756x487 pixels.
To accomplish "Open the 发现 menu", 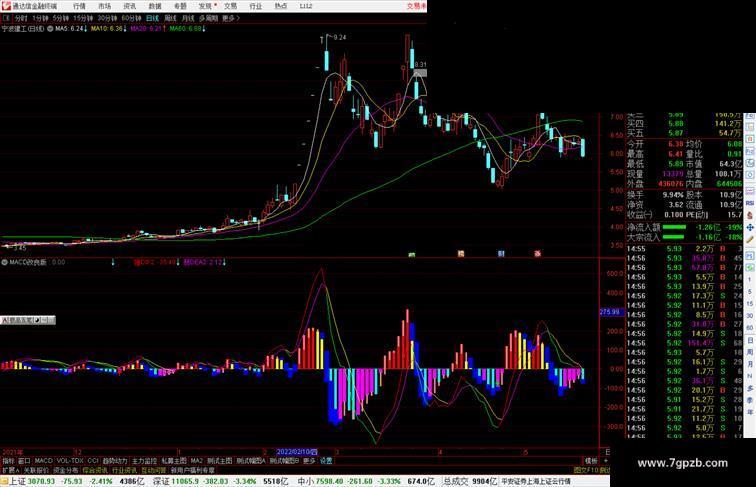I will point(206,6).
